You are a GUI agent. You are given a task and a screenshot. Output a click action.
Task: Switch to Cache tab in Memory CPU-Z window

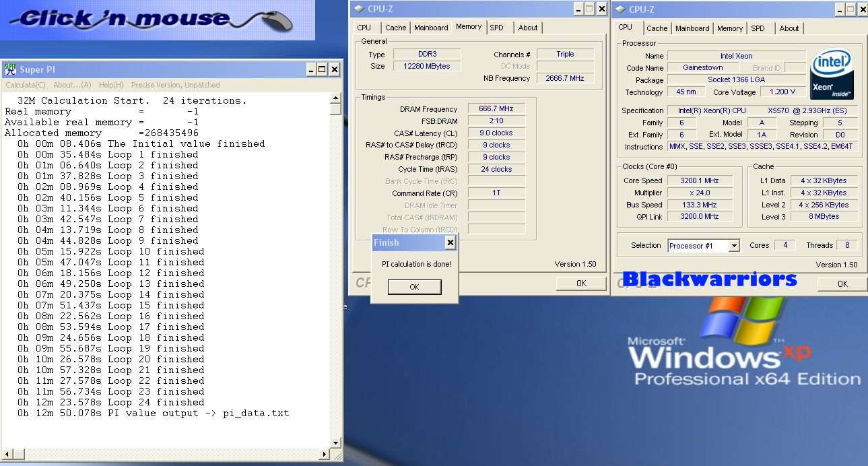pyautogui.click(x=395, y=28)
